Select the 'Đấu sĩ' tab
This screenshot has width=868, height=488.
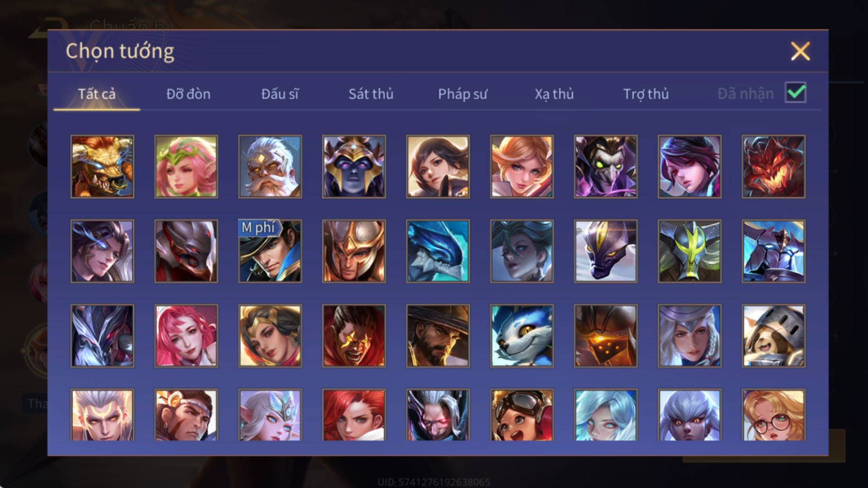click(280, 94)
